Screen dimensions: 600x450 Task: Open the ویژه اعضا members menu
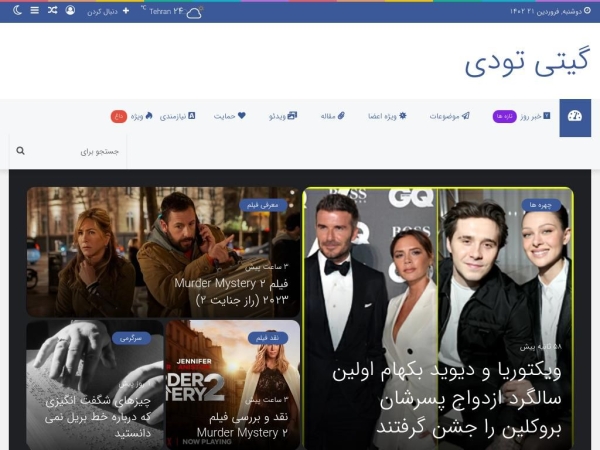click(x=382, y=116)
